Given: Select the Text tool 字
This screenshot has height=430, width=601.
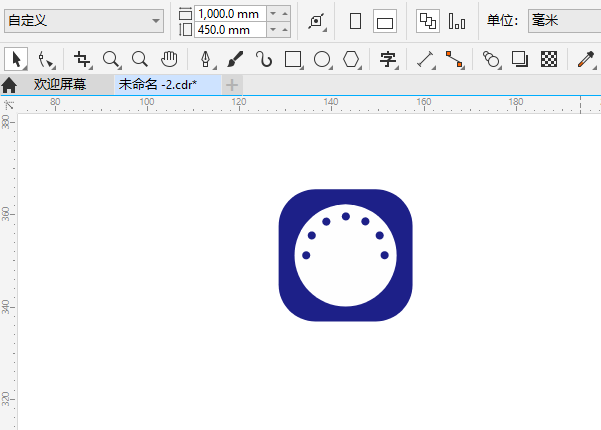Looking at the screenshot, I should pyautogui.click(x=388, y=60).
